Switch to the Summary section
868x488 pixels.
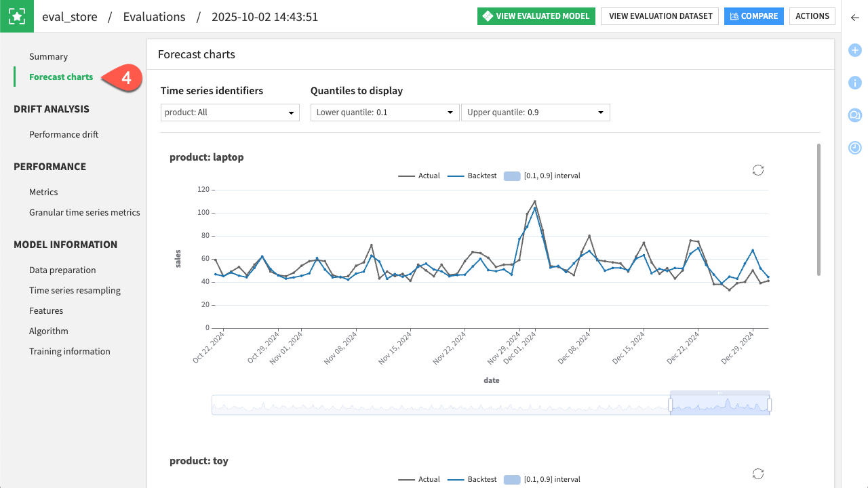point(47,56)
